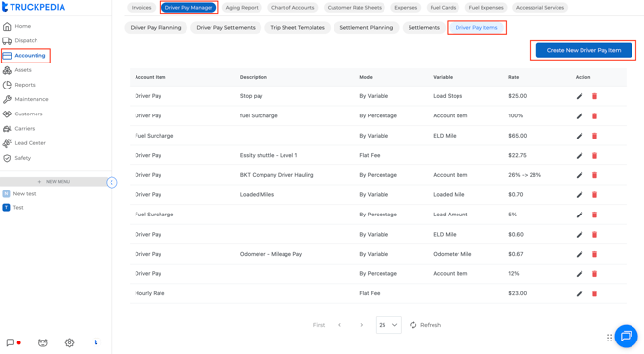Delete the Load Amount 5% item
The height and width of the screenshot is (354, 644).
594,215
